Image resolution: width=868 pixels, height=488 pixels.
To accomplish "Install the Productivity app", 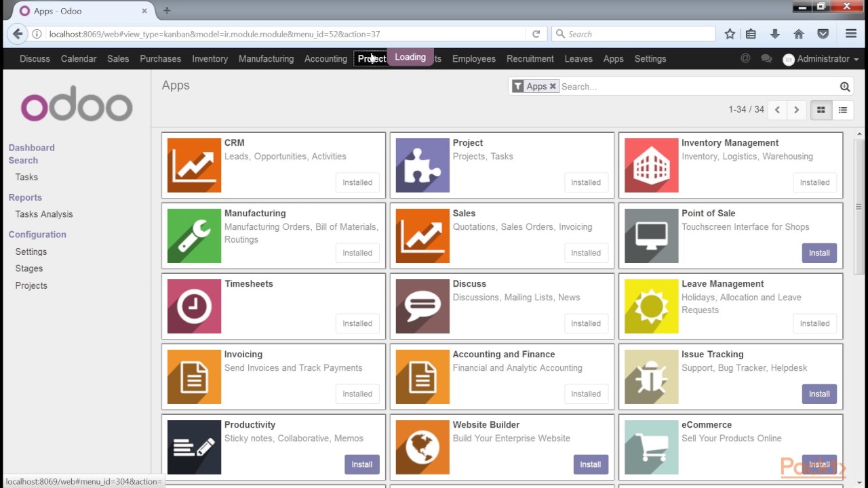I will [x=362, y=464].
